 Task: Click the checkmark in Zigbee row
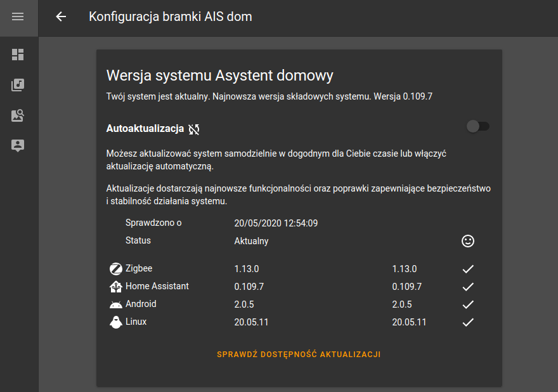point(468,269)
